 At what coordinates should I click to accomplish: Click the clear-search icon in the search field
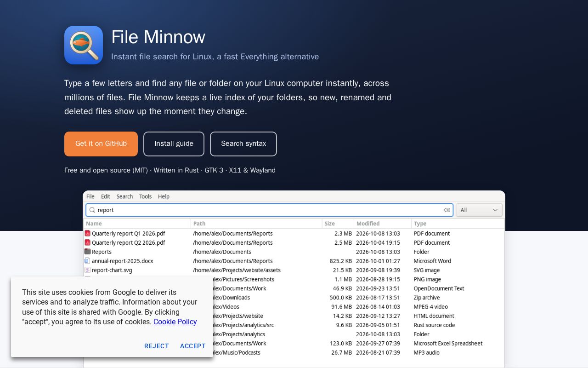447,210
